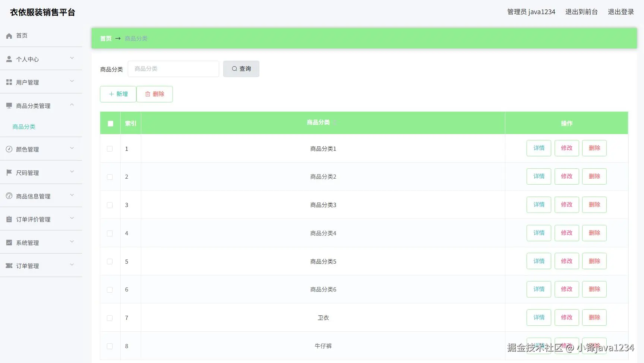Click 详情 for row 卫衣
The height and width of the screenshot is (363, 644).
539,318
